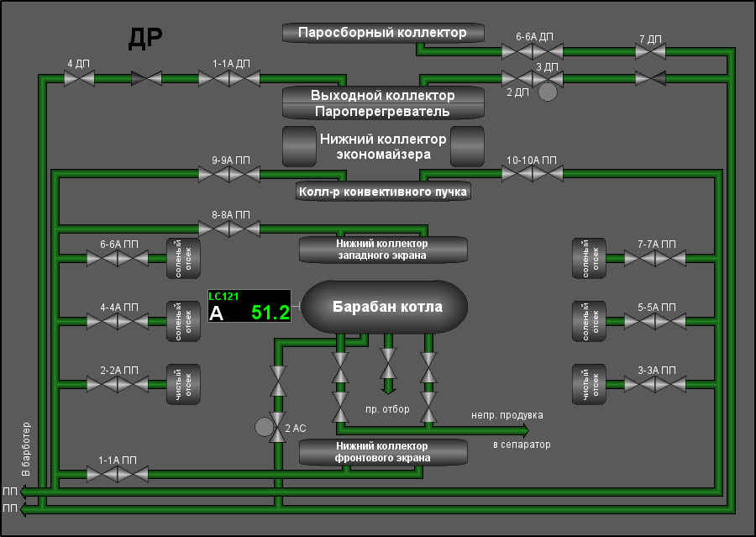Click the 3-3А ПП valve pair
This screenshot has height=537, width=756.
click(654, 385)
